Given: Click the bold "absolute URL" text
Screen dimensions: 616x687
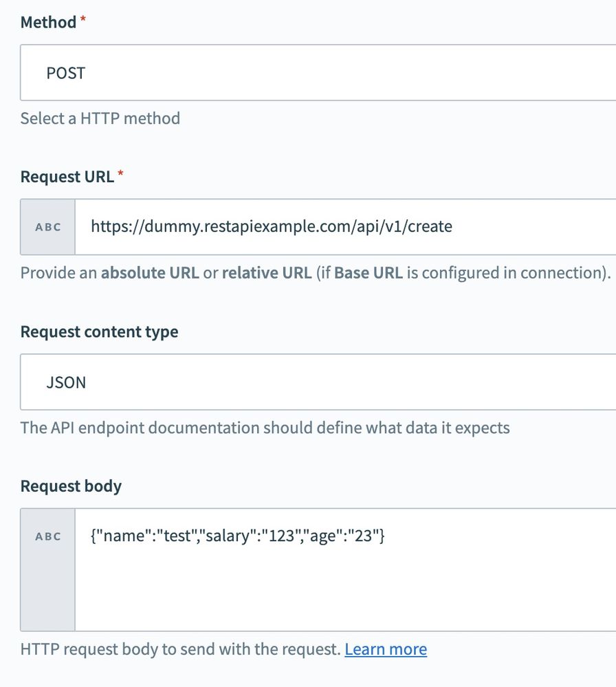Looking at the screenshot, I should tap(151, 272).
